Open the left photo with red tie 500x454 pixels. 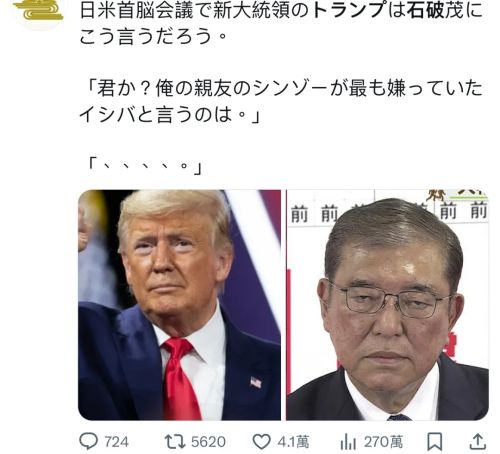[179, 305]
